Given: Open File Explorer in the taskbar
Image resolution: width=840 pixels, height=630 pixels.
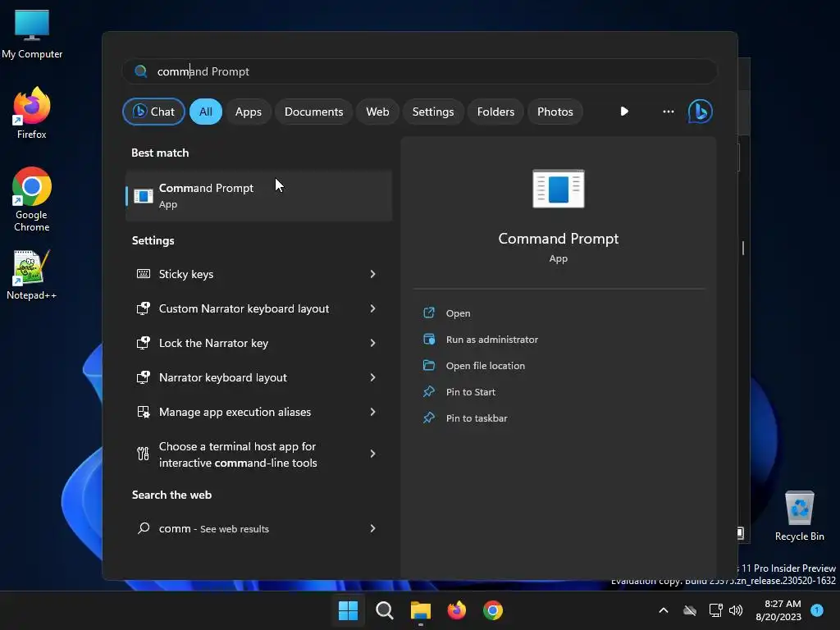Looking at the screenshot, I should pyautogui.click(x=421, y=610).
